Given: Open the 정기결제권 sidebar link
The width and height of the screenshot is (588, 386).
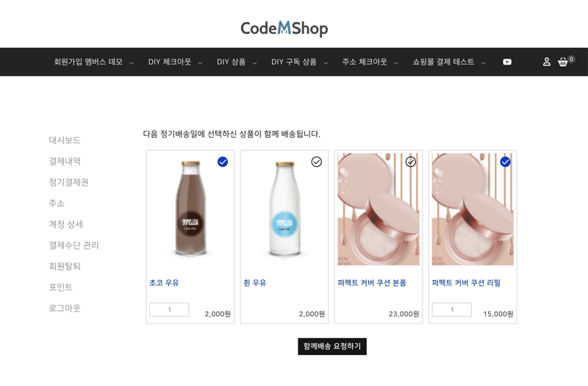Looking at the screenshot, I should click(x=68, y=182).
